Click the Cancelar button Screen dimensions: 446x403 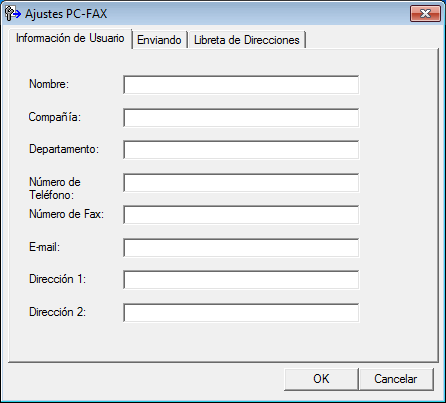click(396, 379)
